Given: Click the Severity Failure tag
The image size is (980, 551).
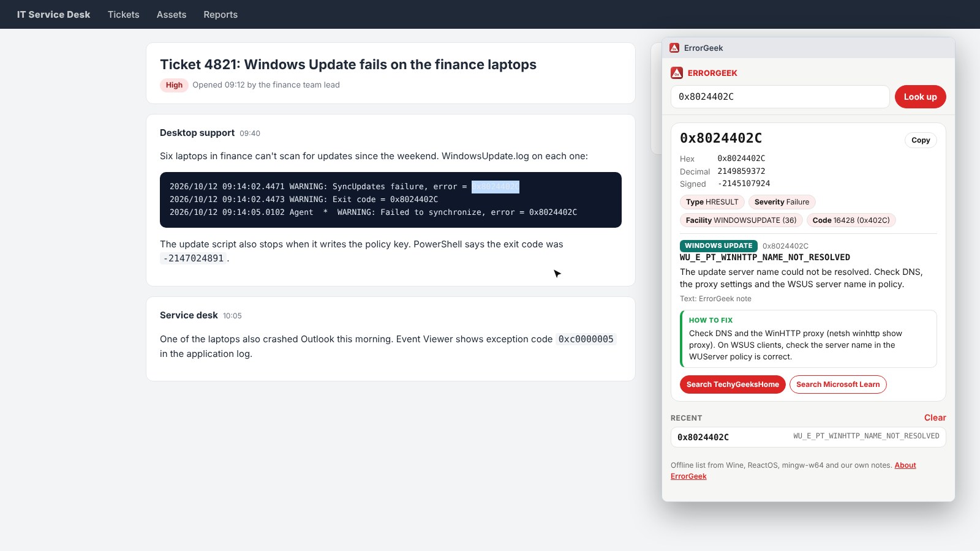Looking at the screenshot, I should pos(782,202).
